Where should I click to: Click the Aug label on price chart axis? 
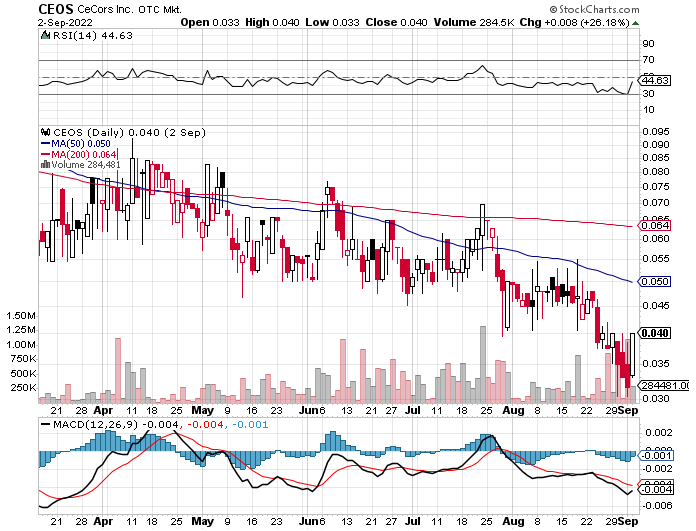[513, 410]
